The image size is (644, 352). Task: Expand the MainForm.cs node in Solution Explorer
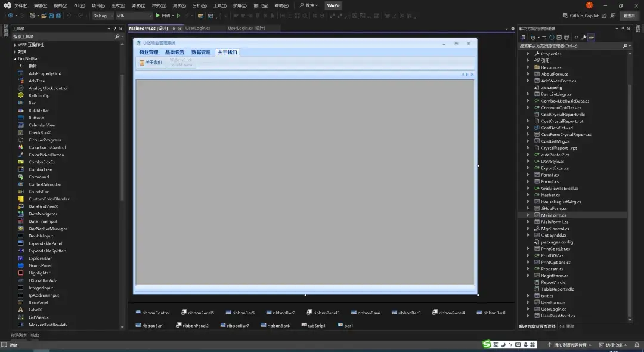(x=527, y=215)
